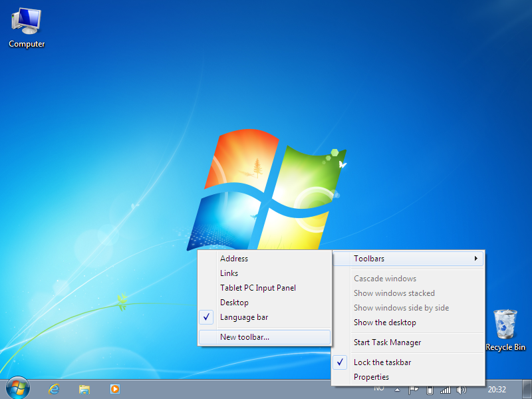The width and height of the screenshot is (532, 399).
Task: Click the greyed Cascade windows entry
Action: pos(408,279)
